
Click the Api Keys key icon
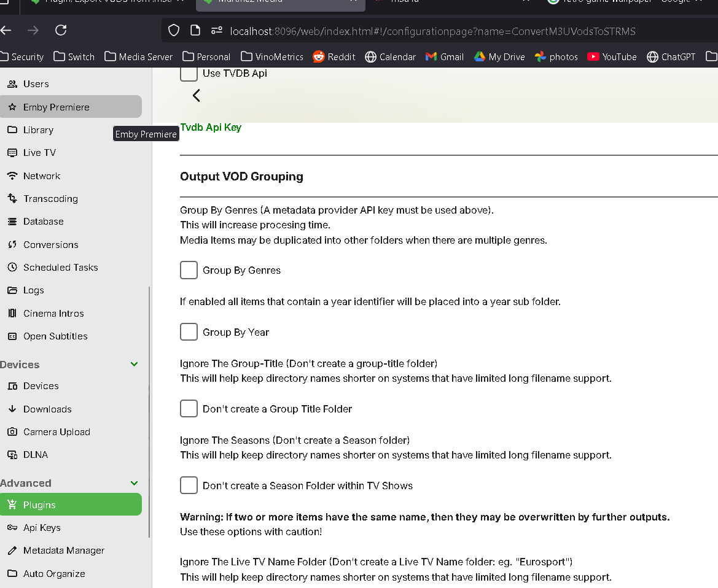point(12,528)
